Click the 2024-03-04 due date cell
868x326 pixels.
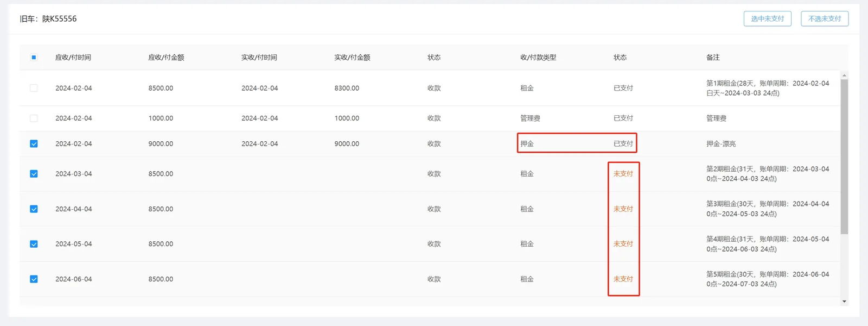(74, 174)
